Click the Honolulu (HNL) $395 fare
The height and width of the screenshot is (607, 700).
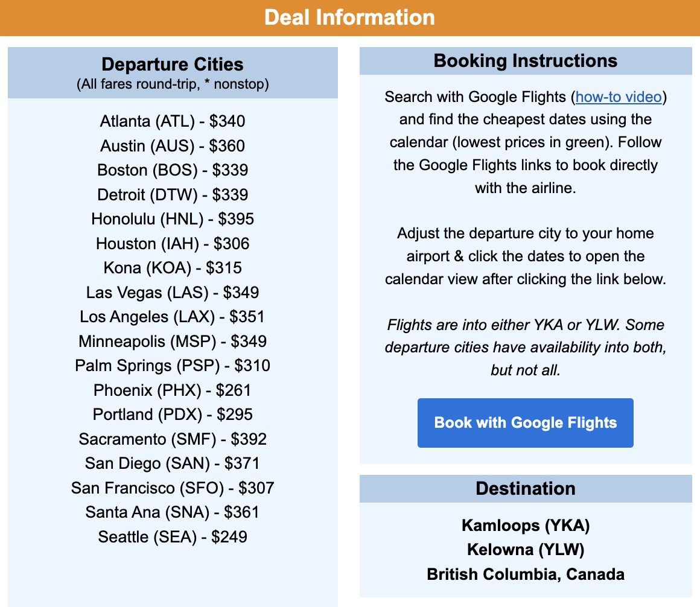point(172,219)
